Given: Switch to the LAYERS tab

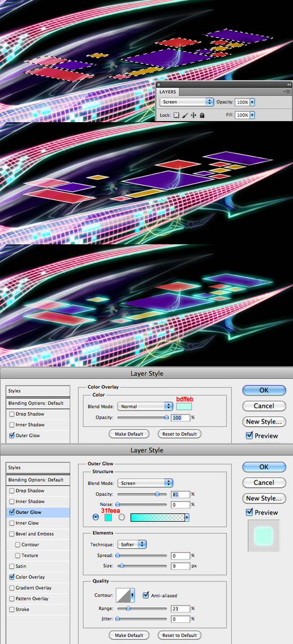Looking at the screenshot, I should pos(168,92).
